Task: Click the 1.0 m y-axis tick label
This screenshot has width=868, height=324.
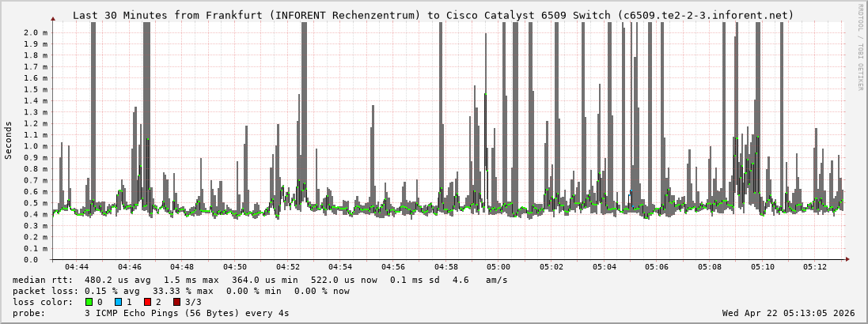Action: click(35, 146)
